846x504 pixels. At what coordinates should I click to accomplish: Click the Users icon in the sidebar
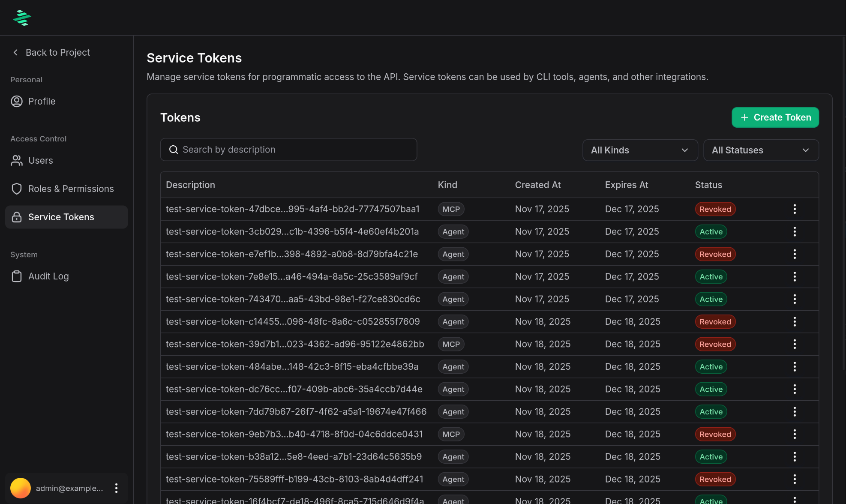(17, 160)
